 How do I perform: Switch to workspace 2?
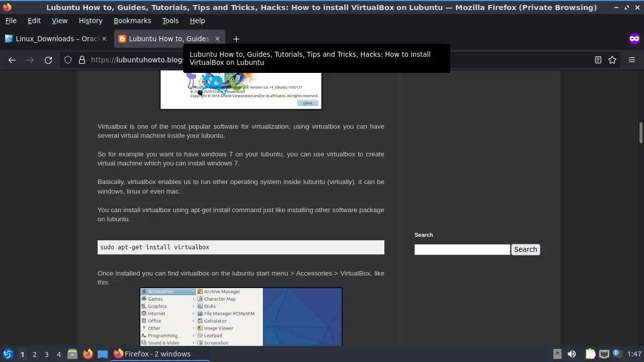pos(34,354)
